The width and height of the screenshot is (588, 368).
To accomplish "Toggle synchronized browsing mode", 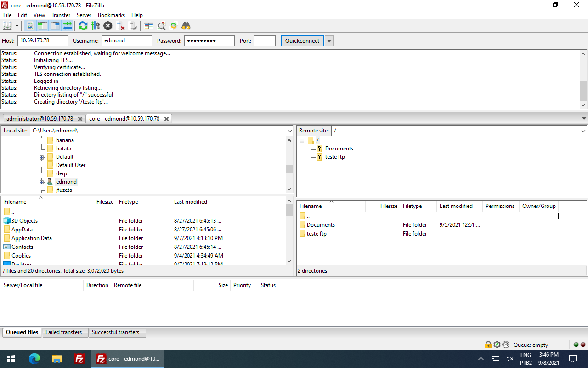I will pos(173,26).
